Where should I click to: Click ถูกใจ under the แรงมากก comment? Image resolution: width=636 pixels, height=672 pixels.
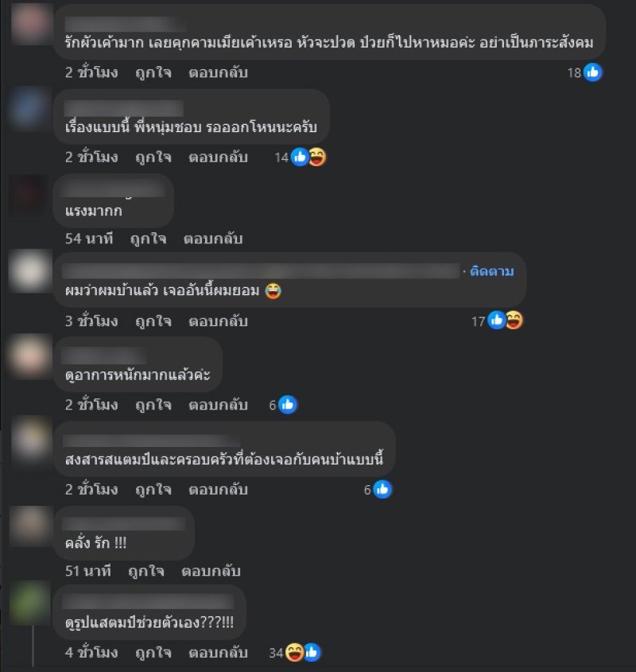[149, 239]
